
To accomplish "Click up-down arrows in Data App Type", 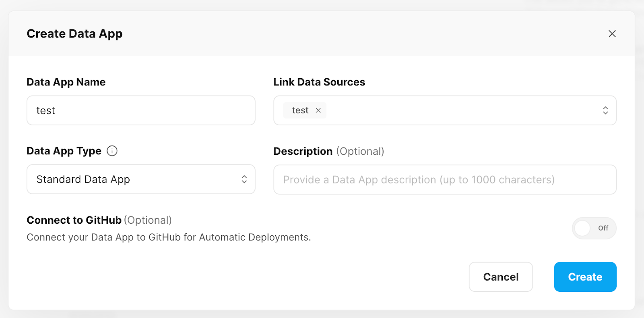I will tap(244, 179).
